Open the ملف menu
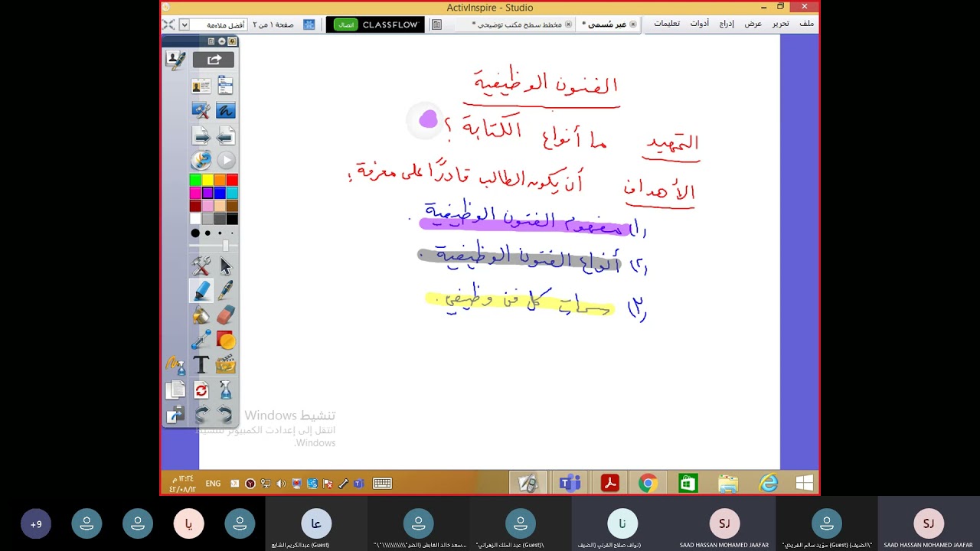Image resolution: width=980 pixels, height=551 pixels. pyautogui.click(x=807, y=24)
